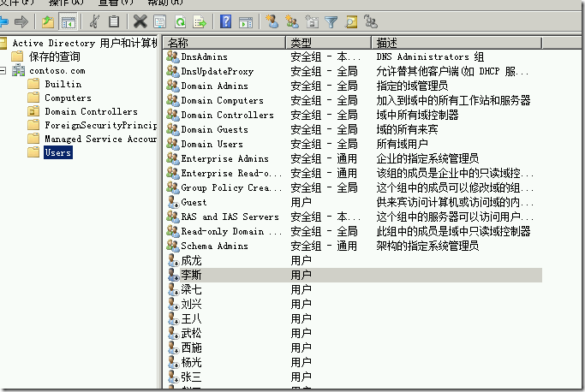Select the Builtin container in tree
Viewport: 585px width, 392px height.
coord(63,84)
